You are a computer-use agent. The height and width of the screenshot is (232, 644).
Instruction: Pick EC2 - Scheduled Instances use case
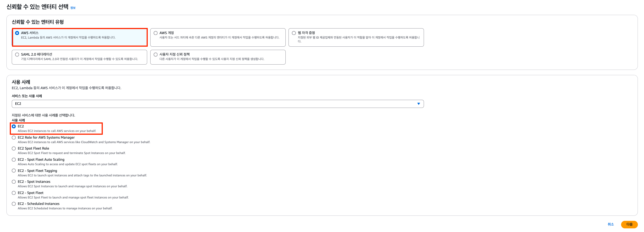coord(14,204)
